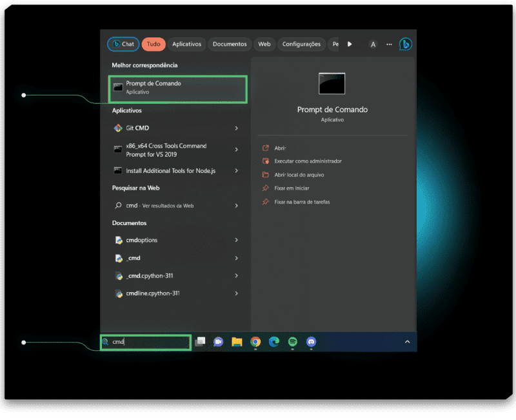516x420 pixels.
Task: Show more filter tabs with play arrow
Action: coord(350,44)
